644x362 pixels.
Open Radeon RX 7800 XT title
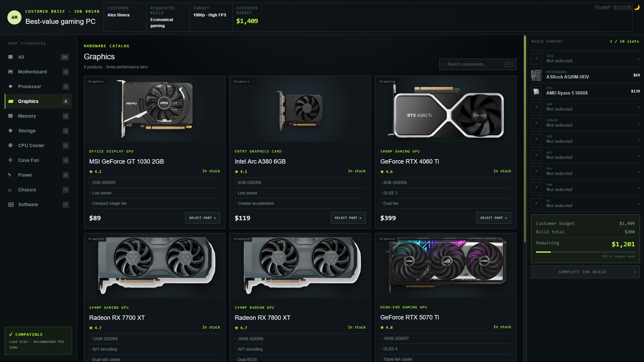click(263, 318)
